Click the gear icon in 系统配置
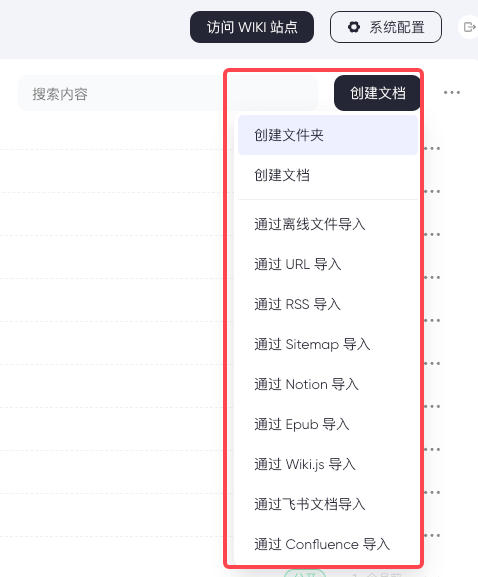This screenshot has width=478, height=577. [354, 27]
